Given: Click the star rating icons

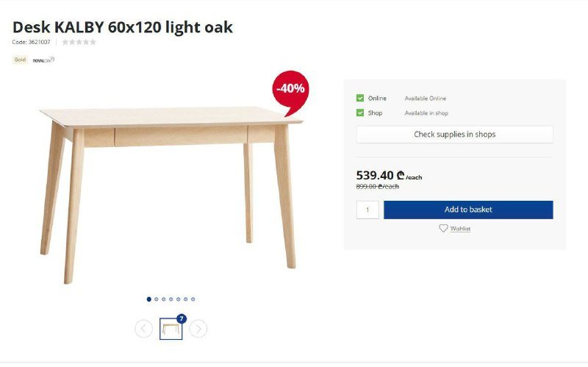Looking at the screenshot, I should [79, 42].
